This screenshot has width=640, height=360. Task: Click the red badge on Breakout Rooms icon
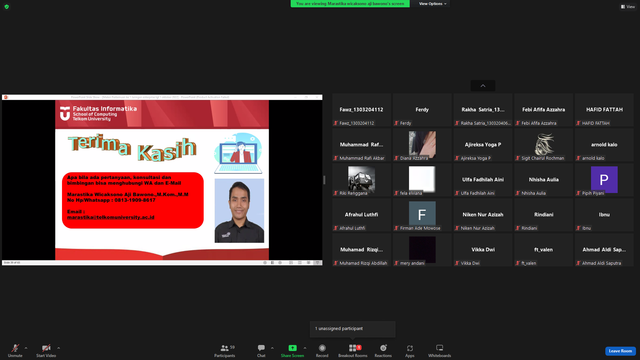[359, 347]
